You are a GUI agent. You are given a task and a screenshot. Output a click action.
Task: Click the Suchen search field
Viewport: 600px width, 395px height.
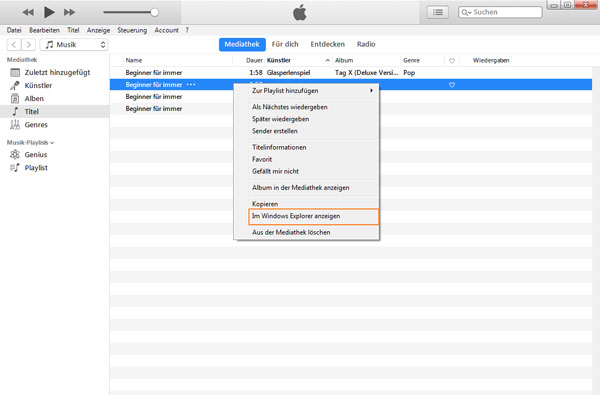coord(500,12)
